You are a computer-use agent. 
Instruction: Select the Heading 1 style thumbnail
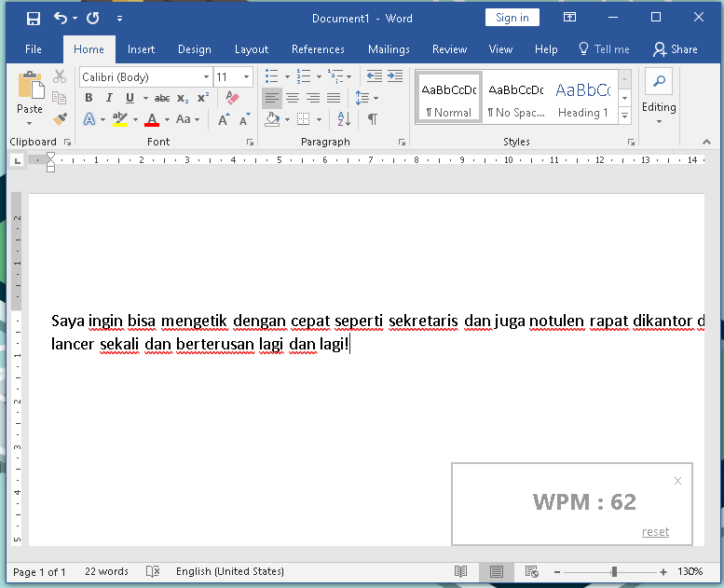583,98
